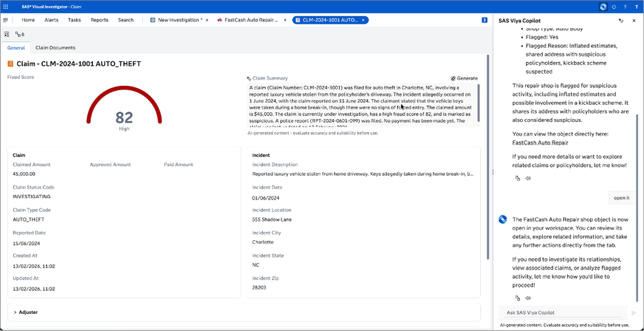This screenshot has height=331, width=644.
Task: Close the New Investigation tab
Action: click(207, 20)
